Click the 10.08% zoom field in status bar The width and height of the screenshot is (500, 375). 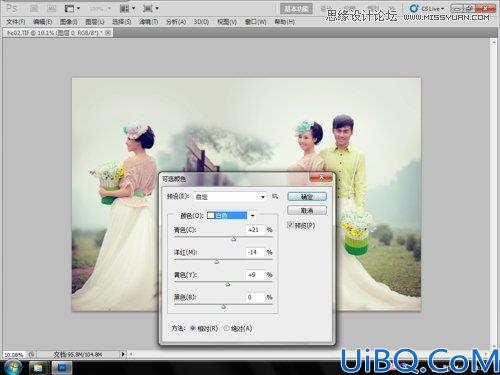(14, 355)
